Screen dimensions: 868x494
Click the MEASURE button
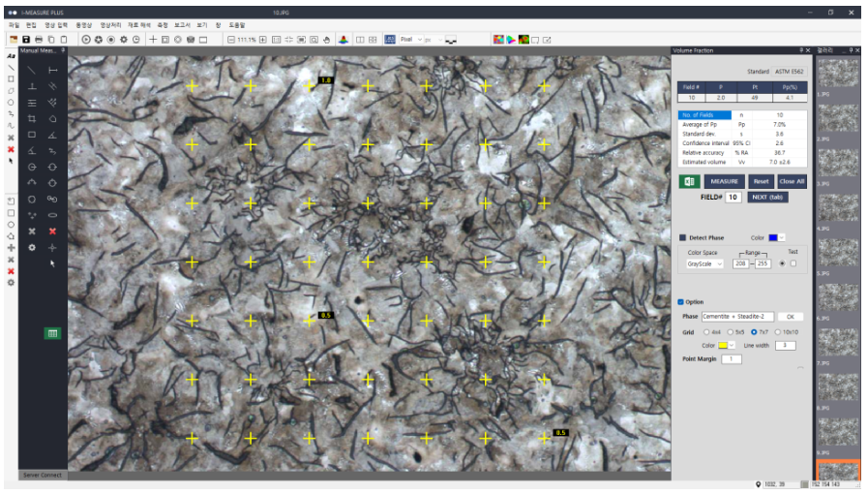(x=724, y=181)
